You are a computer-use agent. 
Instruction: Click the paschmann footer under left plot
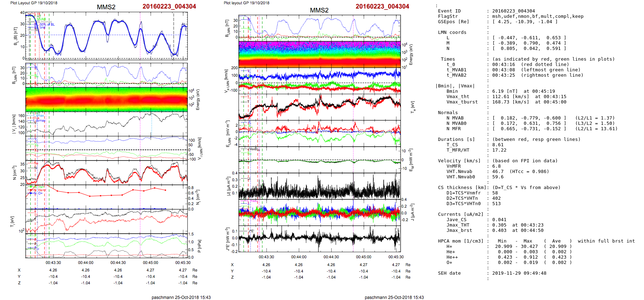[181, 297]
